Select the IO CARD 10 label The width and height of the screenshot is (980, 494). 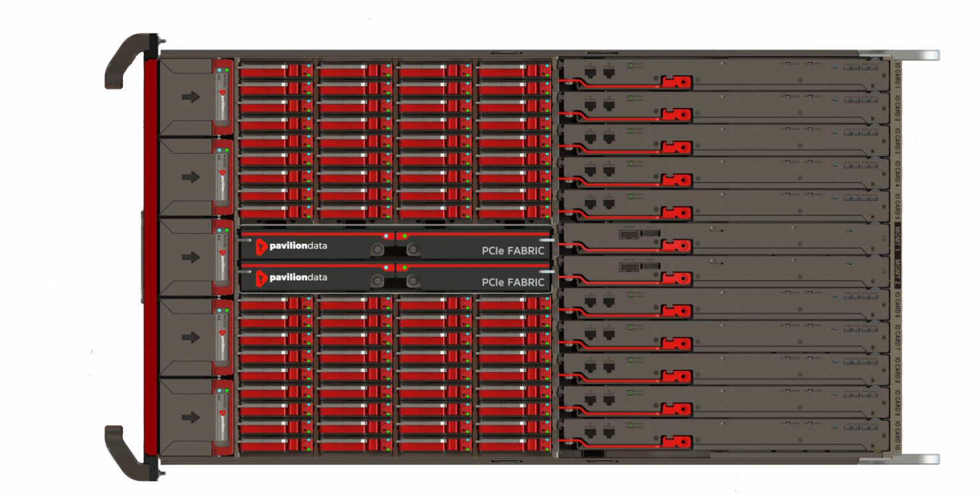tap(896, 436)
